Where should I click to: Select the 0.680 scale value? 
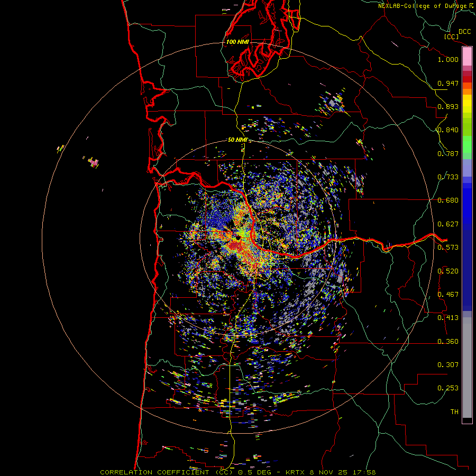[x=448, y=200]
